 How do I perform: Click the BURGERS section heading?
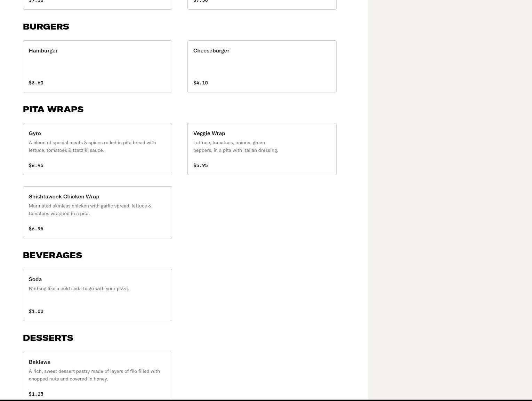(46, 26)
